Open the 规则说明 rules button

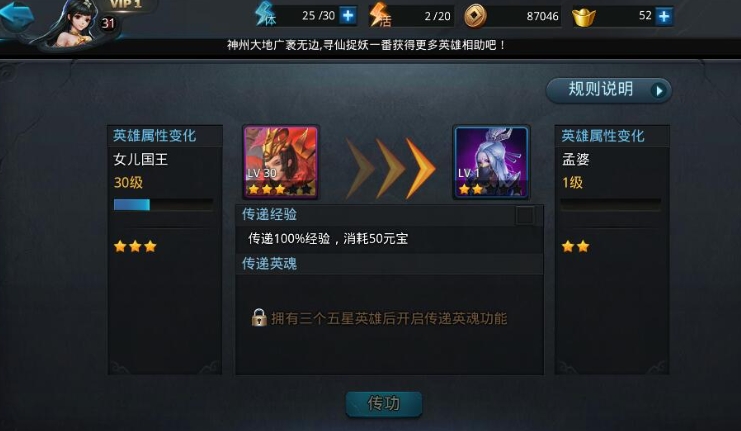(609, 90)
